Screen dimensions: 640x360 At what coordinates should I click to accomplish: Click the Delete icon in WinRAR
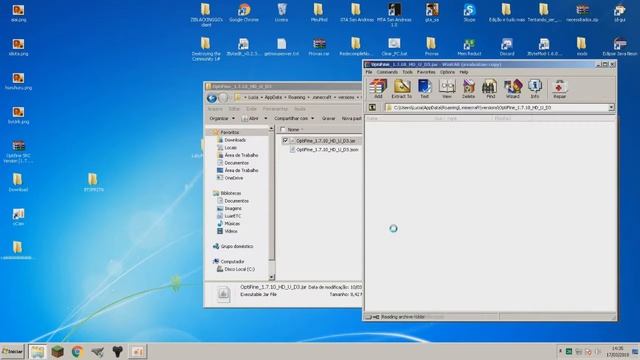click(x=468, y=89)
